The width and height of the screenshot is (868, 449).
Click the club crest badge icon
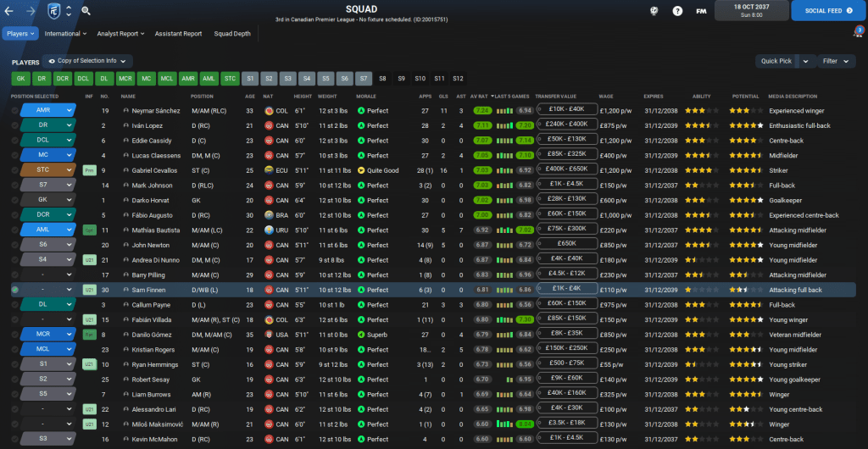[x=53, y=11]
